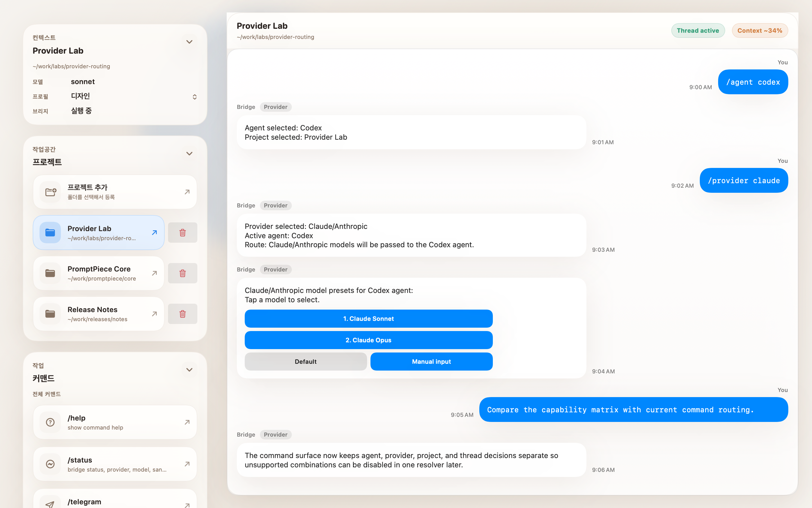Delete the PromptPiece Core project
The image size is (812, 508).
pos(182,273)
